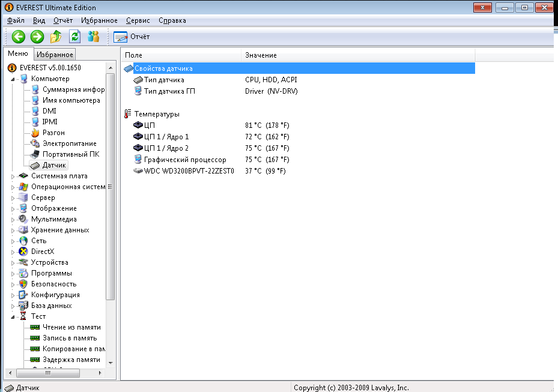Click the Операционная система Windows icon
The height and width of the screenshot is (392, 558).
pos(23,187)
